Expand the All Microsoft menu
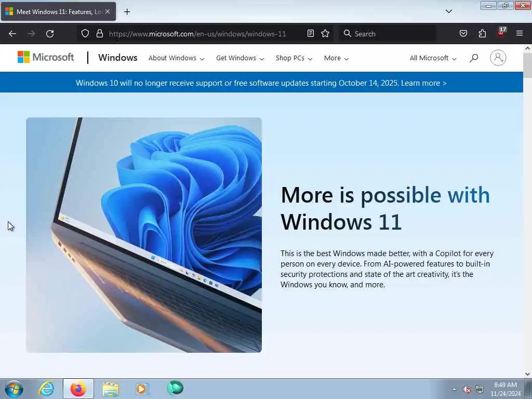This screenshot has width=532, height=399. 433,58
